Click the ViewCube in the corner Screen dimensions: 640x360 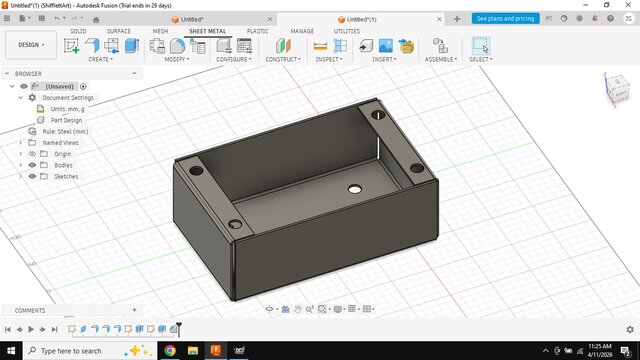[x=618, y=88]
